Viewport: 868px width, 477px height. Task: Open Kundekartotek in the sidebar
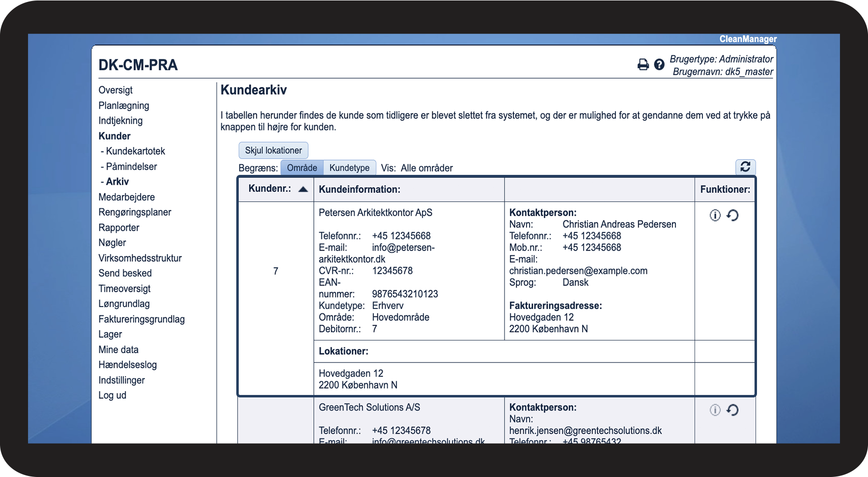click(x=135, y=151)
